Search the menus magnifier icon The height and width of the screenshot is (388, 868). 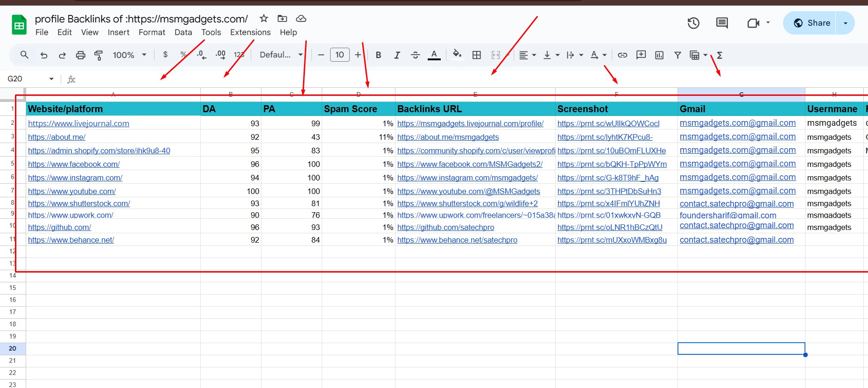(24, 55)
